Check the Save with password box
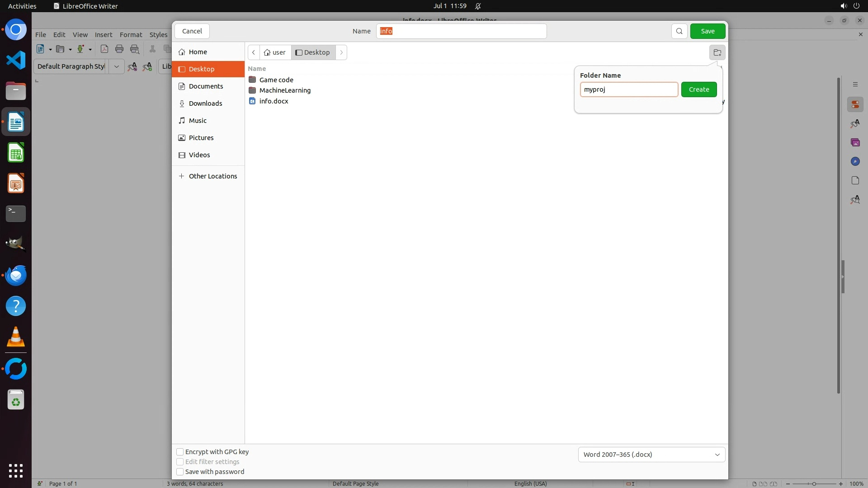This screenshot has height=488, width=868. pos(180,472)
